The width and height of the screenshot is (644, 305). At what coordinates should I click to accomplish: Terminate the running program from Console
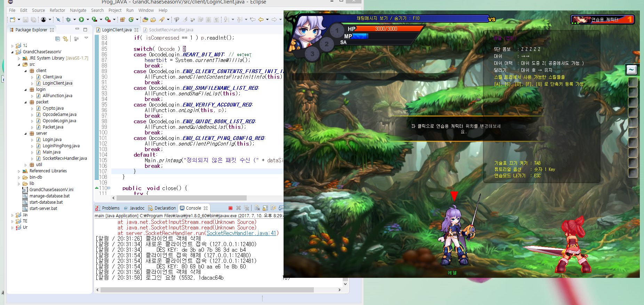(230, 208)
